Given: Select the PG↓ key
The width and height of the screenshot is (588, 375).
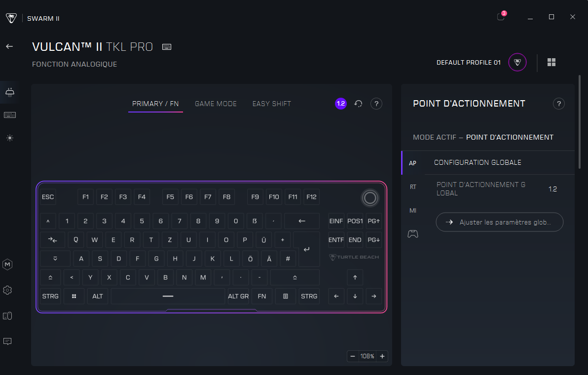Looking at the screenshot, I should (x=373, y=240).
